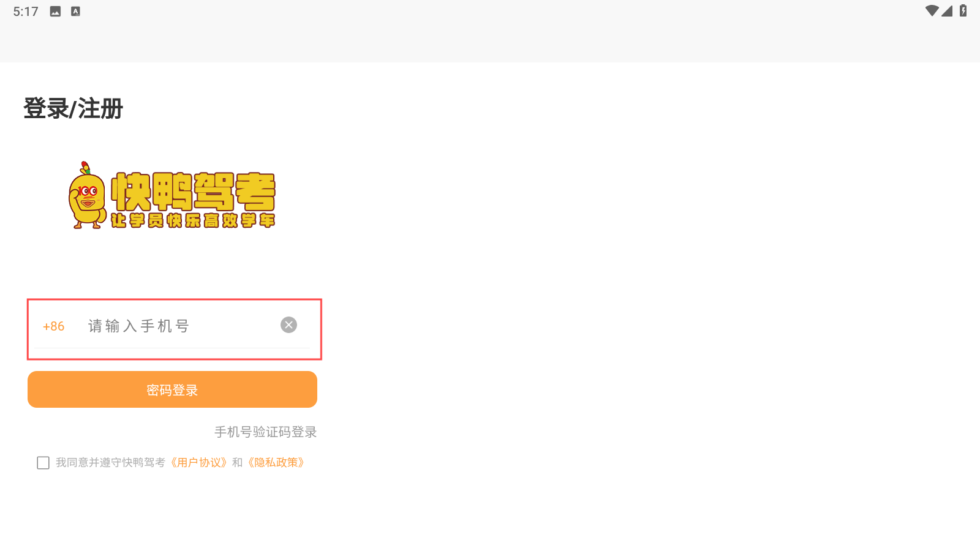Tap the Wi-Fi signal icon
980x551 pixels.
932,10
